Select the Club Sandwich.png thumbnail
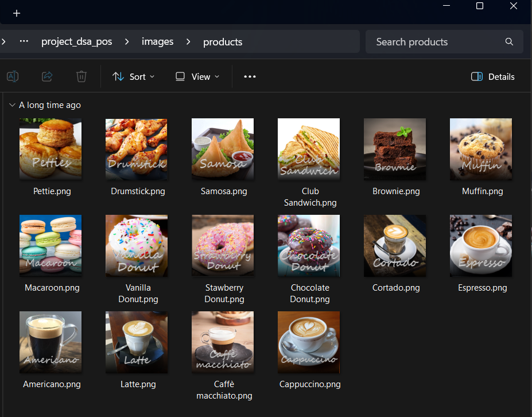 point(309,149)
